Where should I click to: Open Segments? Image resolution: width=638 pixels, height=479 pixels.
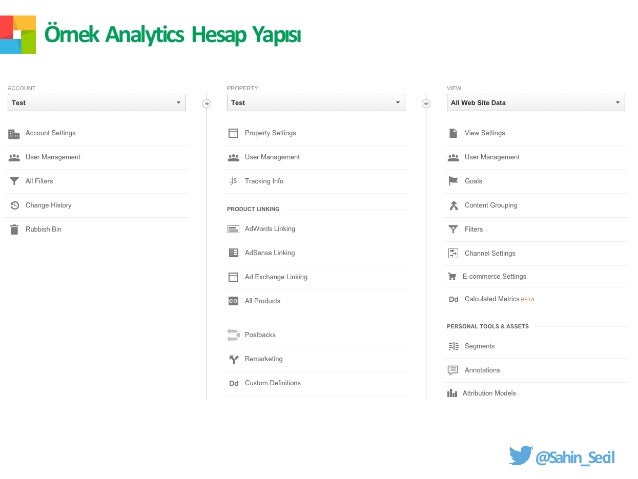[480, 346]
